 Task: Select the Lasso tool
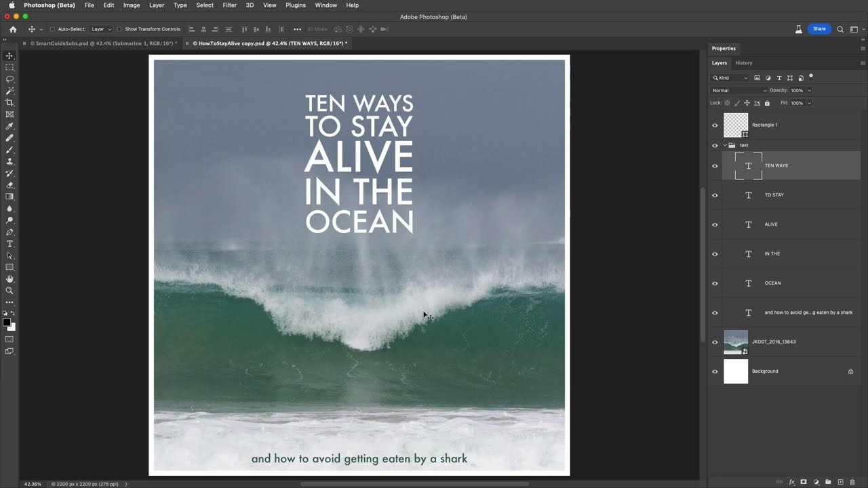click(x=9, y=79)
